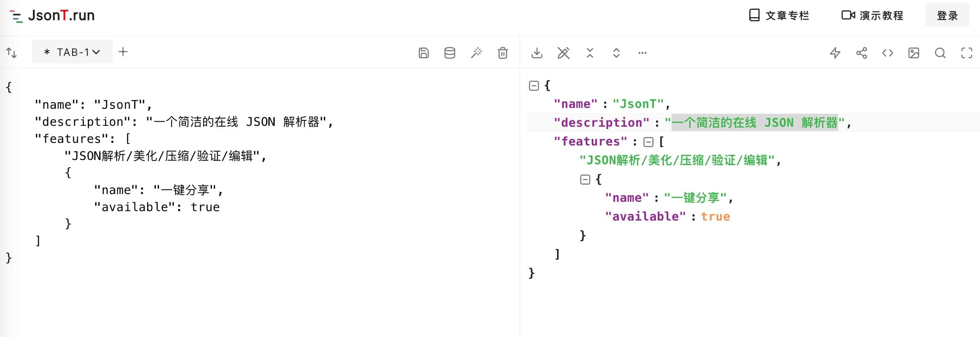
Task: Click the magic wand beautify icon
Action: pos(476,53)
